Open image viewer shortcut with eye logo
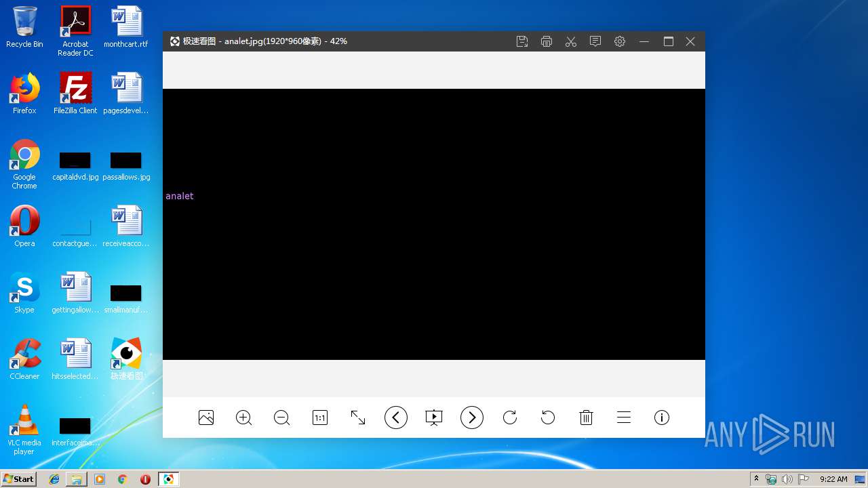 126,359
